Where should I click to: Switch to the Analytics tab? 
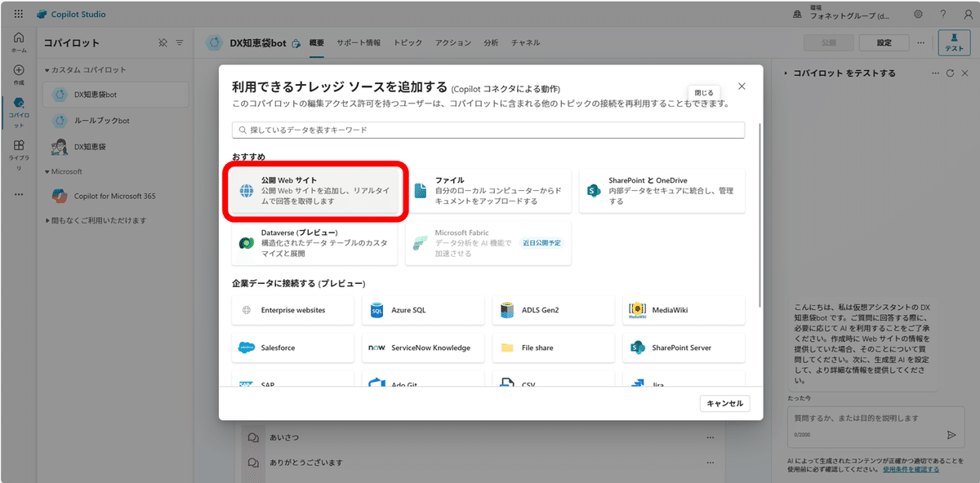pyautogui.click(x=491, y=42)
